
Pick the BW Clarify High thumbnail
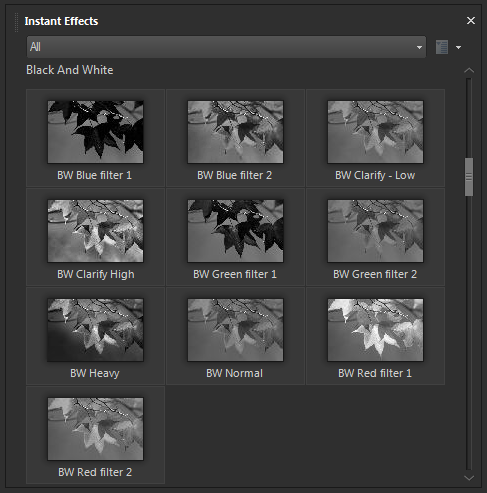(95, 231)
